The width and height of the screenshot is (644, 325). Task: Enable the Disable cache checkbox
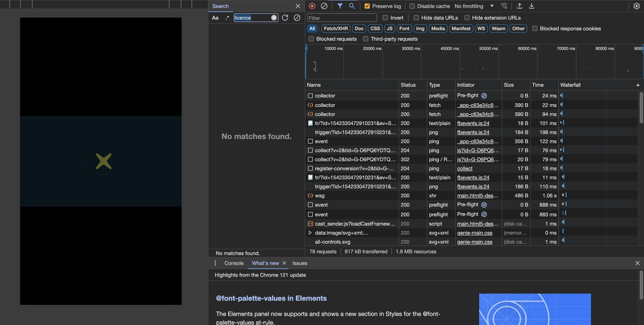[412, 6]
